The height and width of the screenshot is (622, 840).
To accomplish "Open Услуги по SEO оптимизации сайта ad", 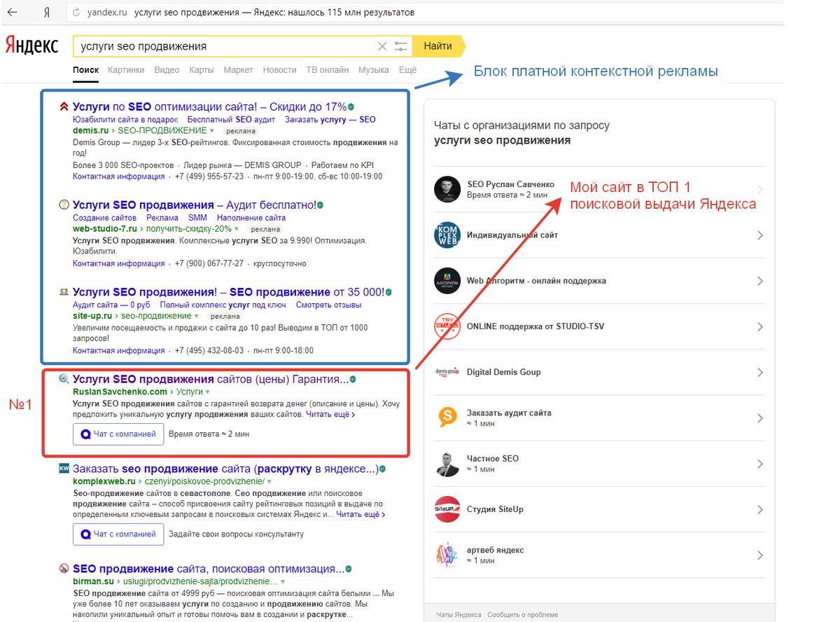I will [x=210, y=107].
